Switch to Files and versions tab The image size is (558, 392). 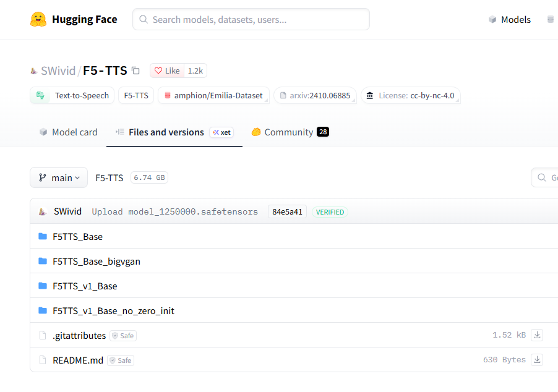(x=174, y=132)
